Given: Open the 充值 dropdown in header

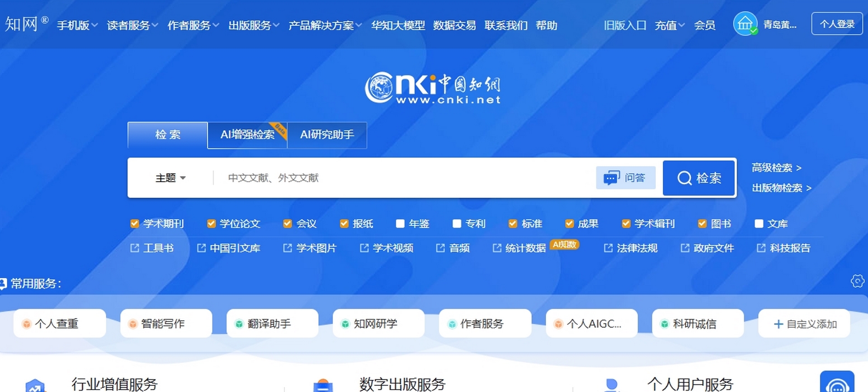Looking at the screenshot, I should [670, 25].
